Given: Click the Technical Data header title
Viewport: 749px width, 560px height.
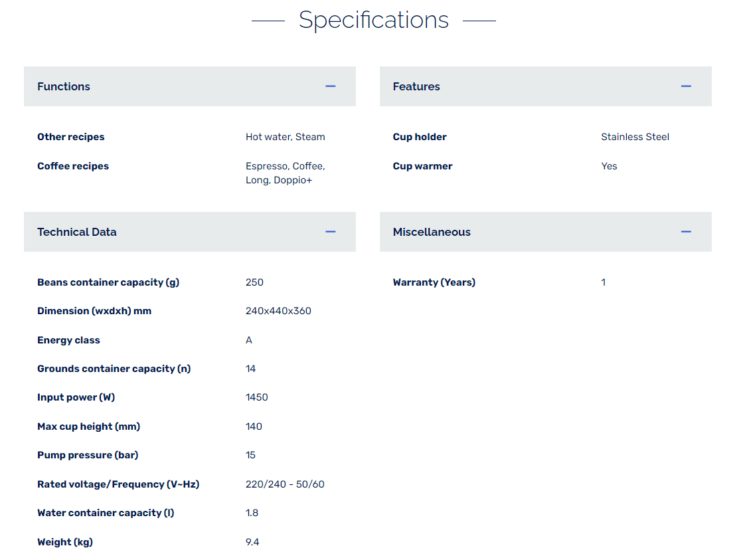Looking at the screenshot, I should point(77,232).
